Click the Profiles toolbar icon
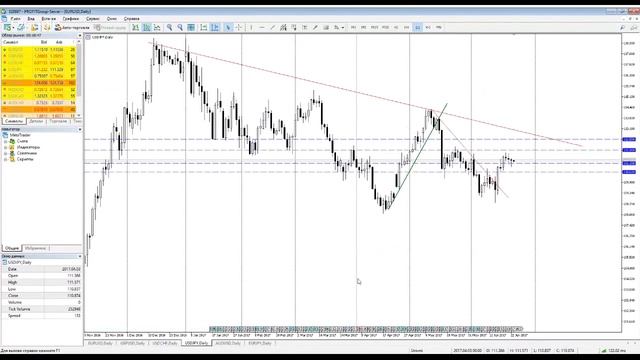Screen dimensions: 640x360 pyautogui.click(x=21, y=27)
